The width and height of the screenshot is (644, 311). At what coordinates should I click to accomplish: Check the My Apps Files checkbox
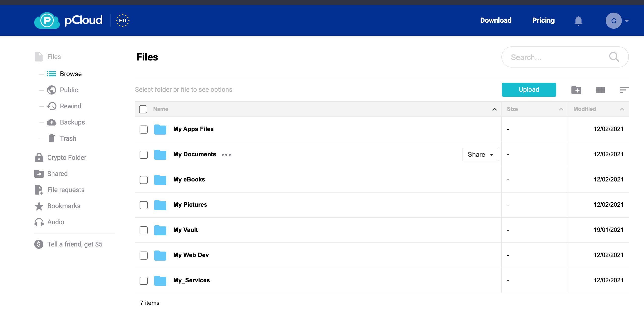143,130
